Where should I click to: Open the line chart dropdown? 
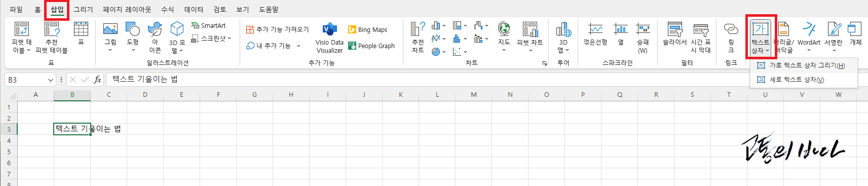(438, 39)
